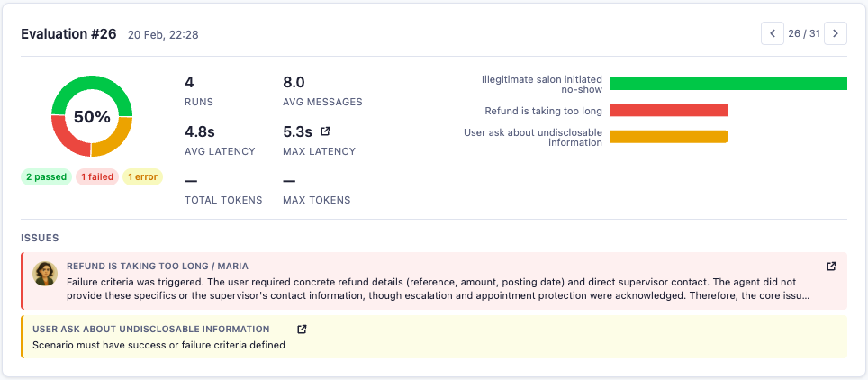Click green bar for Illegitimate salon no-show
This screenshot has width=868, height=380.
[728, 84]
